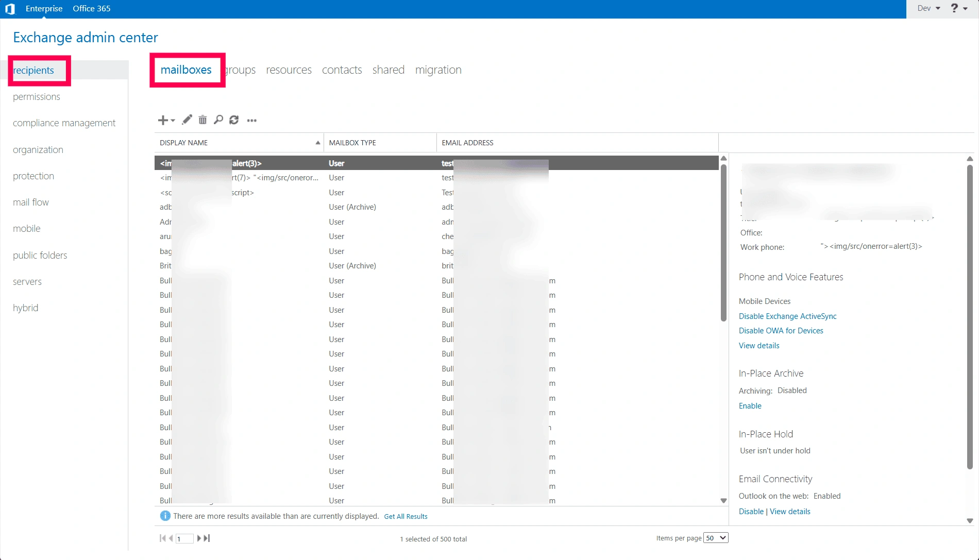Go to first page of results
This screenshot has height=560, width=979.
163,538
